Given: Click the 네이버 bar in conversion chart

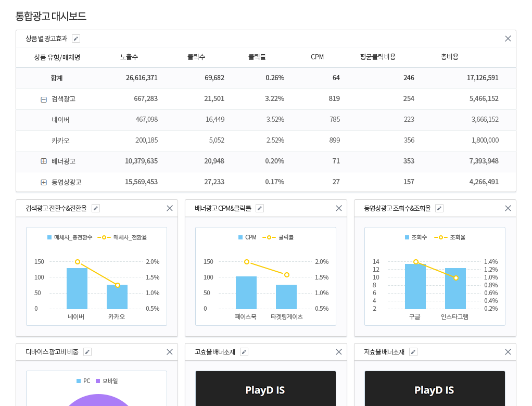Looking at the screenshot, I should tap(77, 288).
